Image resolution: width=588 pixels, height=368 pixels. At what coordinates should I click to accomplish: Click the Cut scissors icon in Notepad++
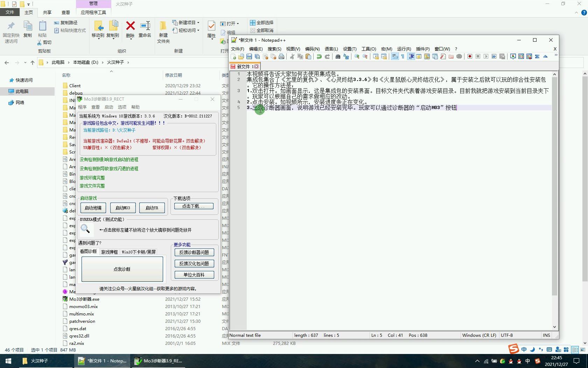[292, 56]
